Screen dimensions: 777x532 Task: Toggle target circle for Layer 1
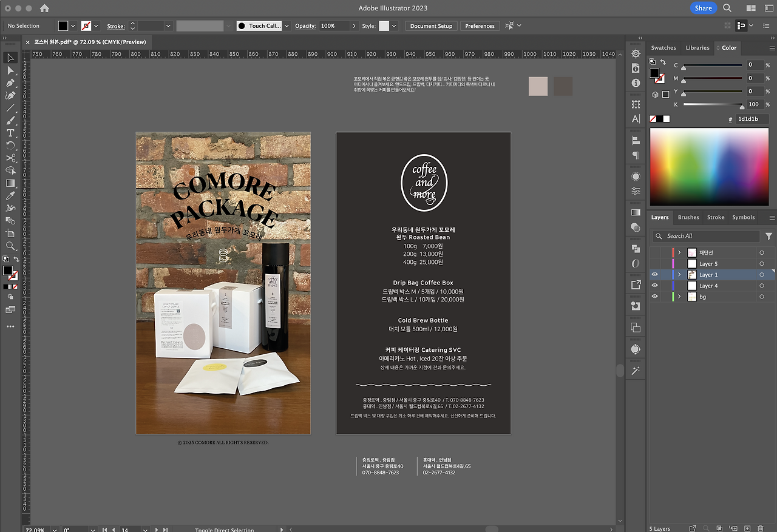click(762, 275)
